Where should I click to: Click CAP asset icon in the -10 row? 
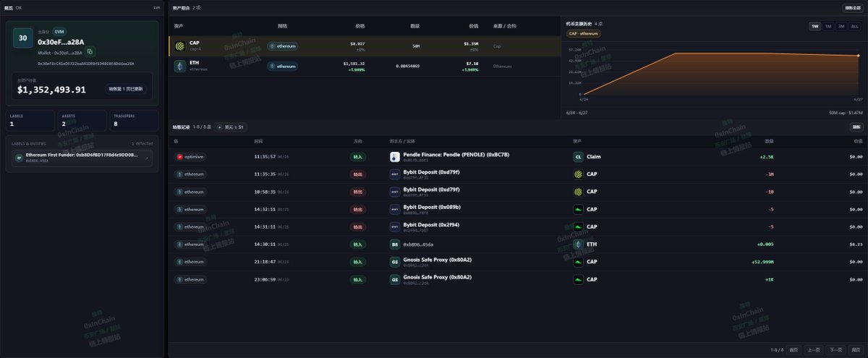click(x=578, y=192)
